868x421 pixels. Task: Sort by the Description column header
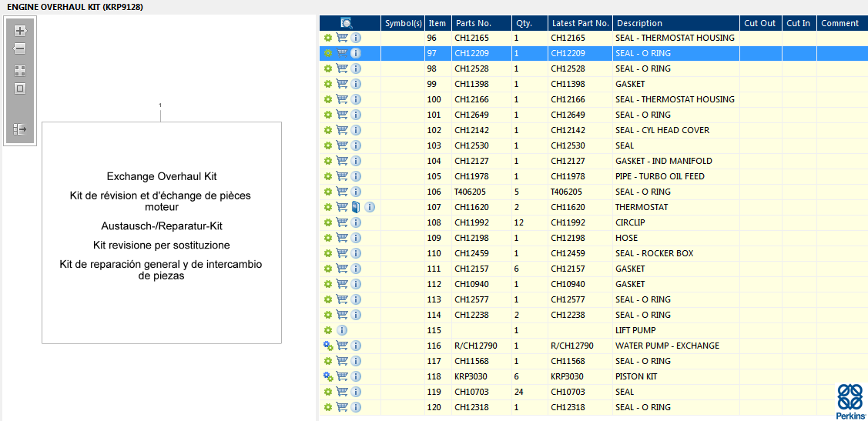pos(639,23)
